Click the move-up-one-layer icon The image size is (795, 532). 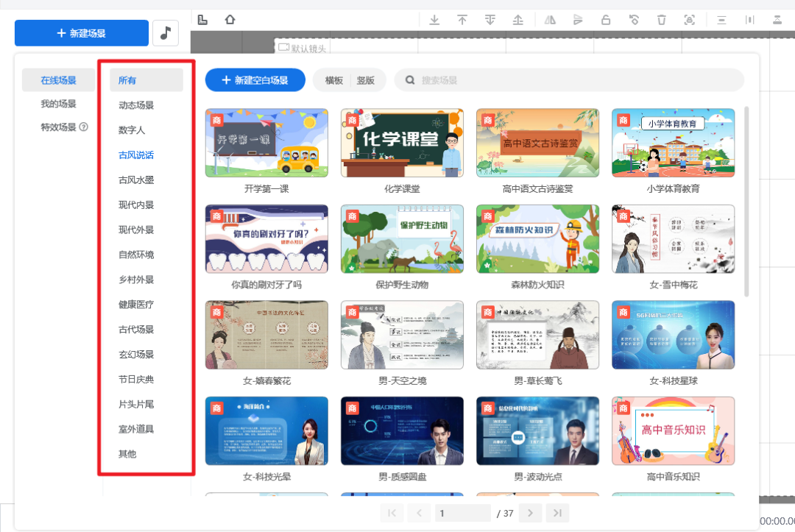point(517,21)
